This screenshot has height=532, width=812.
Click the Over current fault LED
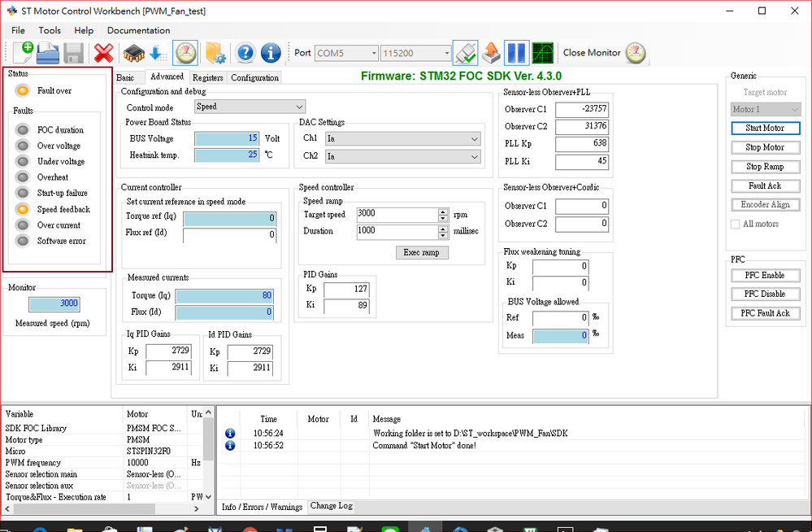(22, 225)
